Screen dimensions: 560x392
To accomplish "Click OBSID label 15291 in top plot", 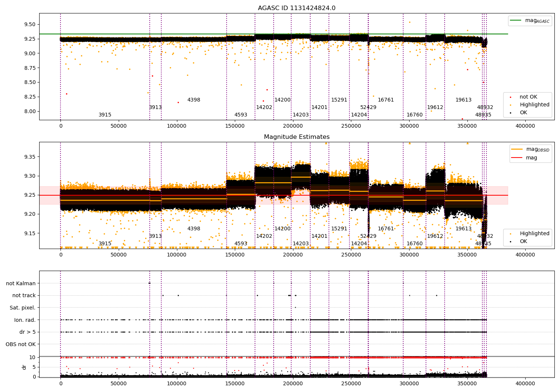I will [339, 100].
